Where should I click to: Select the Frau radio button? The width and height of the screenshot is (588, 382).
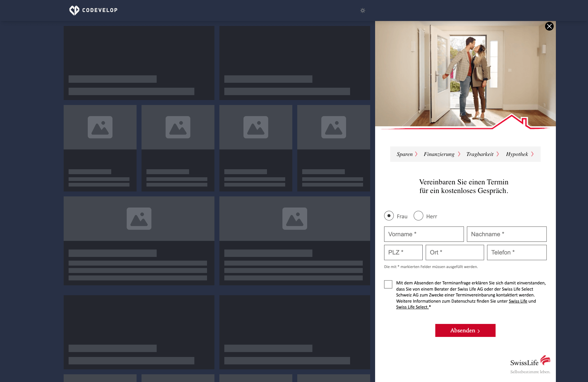coord(389,216)
